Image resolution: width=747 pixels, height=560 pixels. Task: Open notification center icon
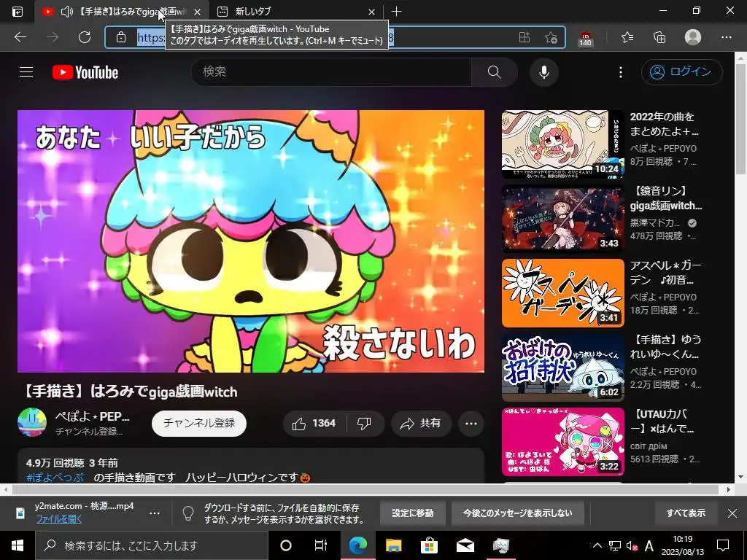[723, 545]
